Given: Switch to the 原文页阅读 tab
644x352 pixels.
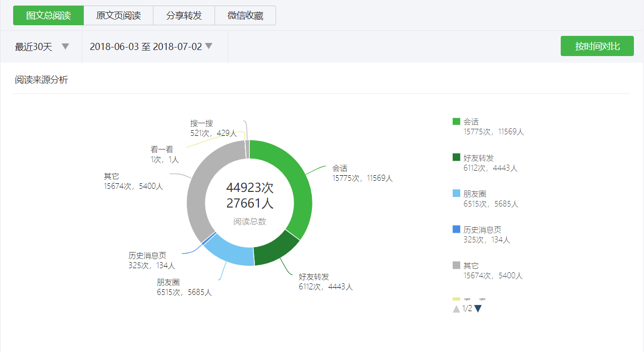Looking at the screenshot, I should (x=118, y=15).
